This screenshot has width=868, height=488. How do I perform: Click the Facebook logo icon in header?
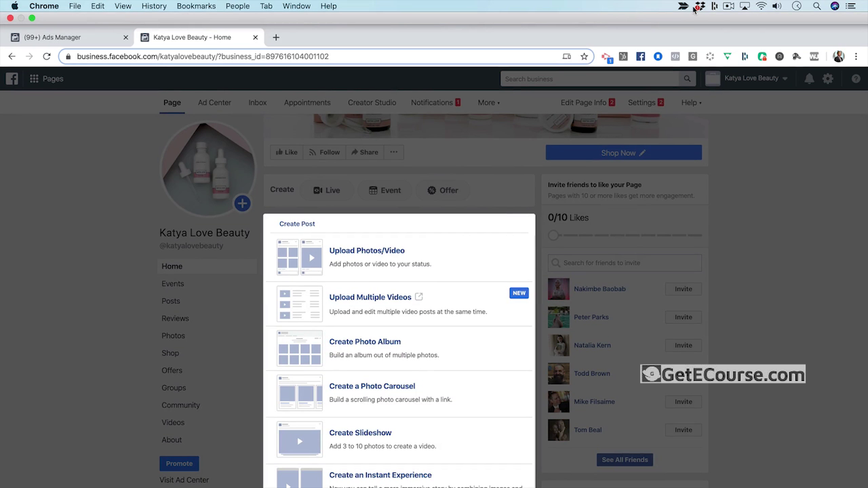click(x=12, y=79)
